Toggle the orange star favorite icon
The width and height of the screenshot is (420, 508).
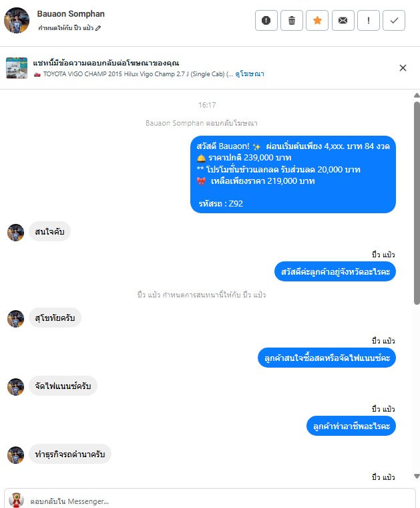[x=317, y=21]
